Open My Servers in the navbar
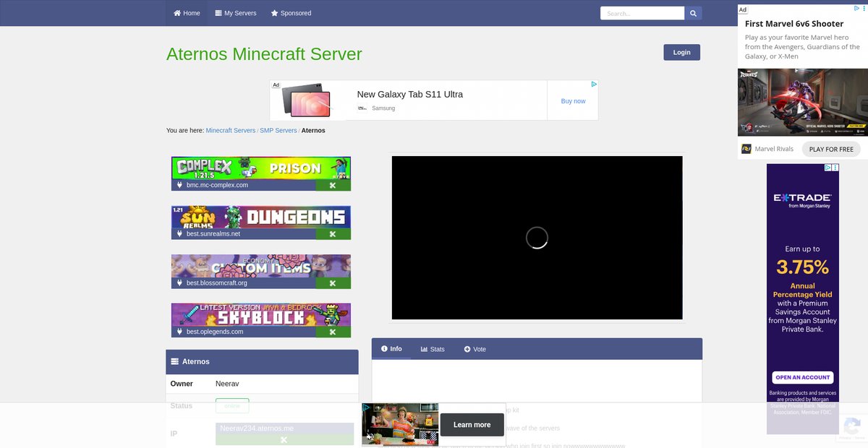The height and width of the screenshot is (448, 868). pyautogui.click(x=236, y=13)
